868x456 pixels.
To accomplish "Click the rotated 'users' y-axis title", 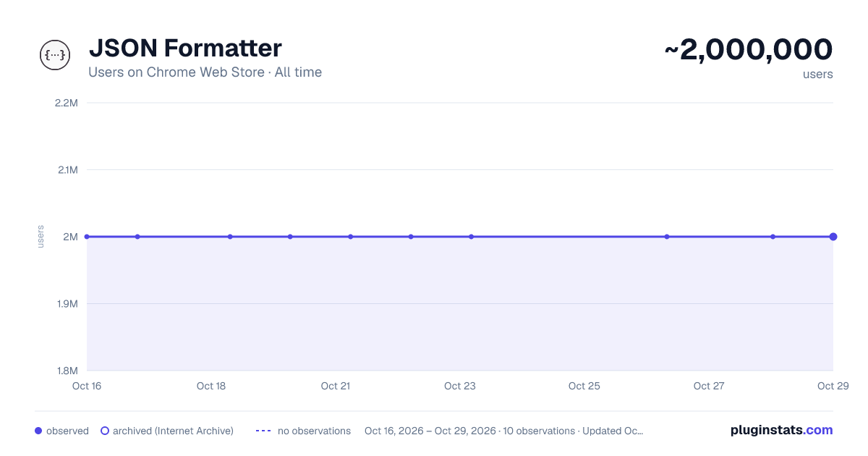I will [x=41, y=237].
